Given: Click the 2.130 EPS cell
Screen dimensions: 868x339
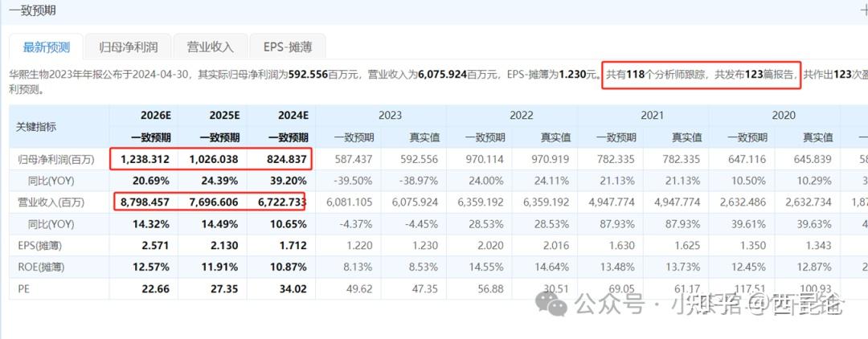Looking at the screenshot, I should [225, 246].
